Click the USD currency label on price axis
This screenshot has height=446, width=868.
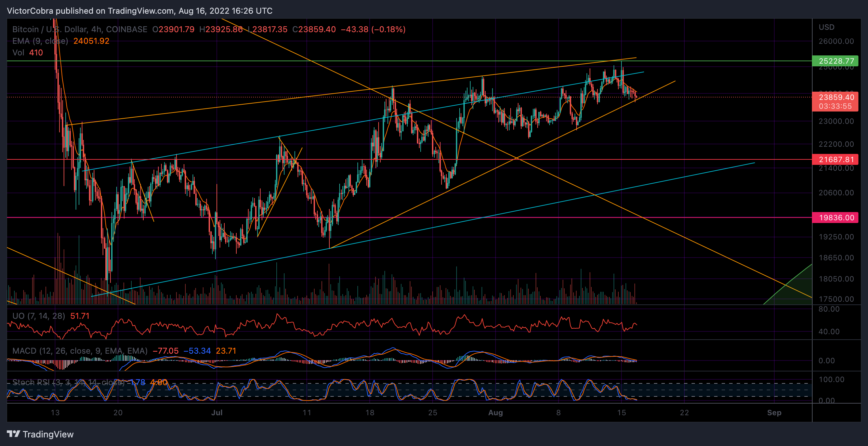[827, 27]
